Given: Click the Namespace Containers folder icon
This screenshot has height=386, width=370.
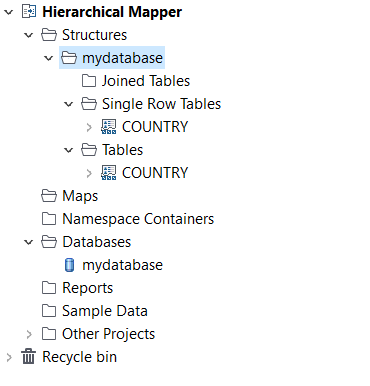Looking at the screenshot, I should [49, 219].
